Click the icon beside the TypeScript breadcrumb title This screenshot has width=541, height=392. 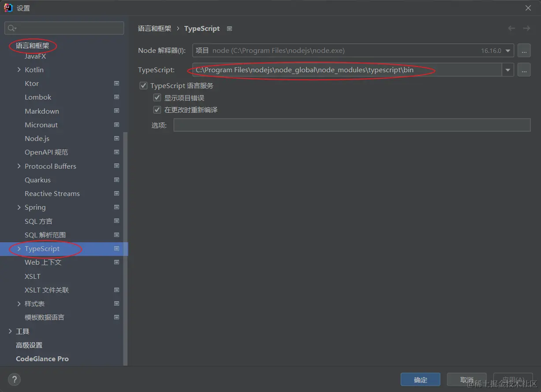[229, 29]
